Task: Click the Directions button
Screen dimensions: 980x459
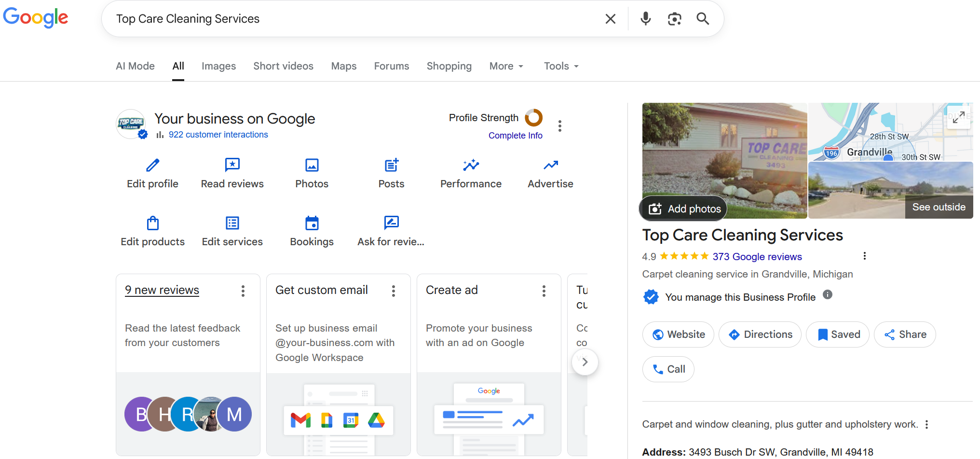Action: tap(760, 334)
